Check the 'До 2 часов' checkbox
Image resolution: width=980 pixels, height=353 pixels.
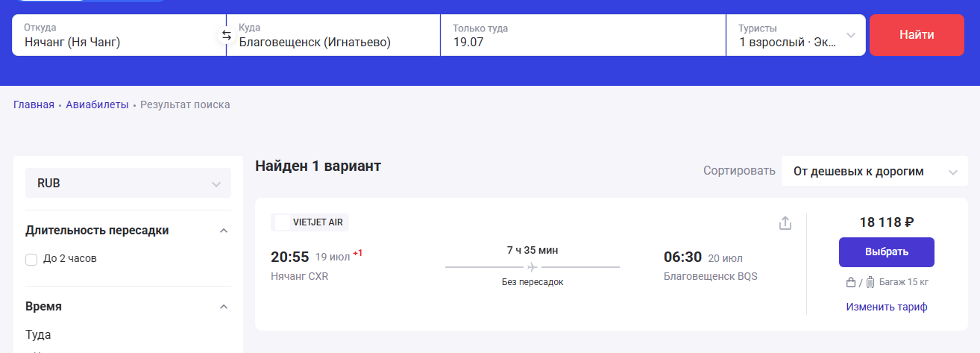(31, 259)
